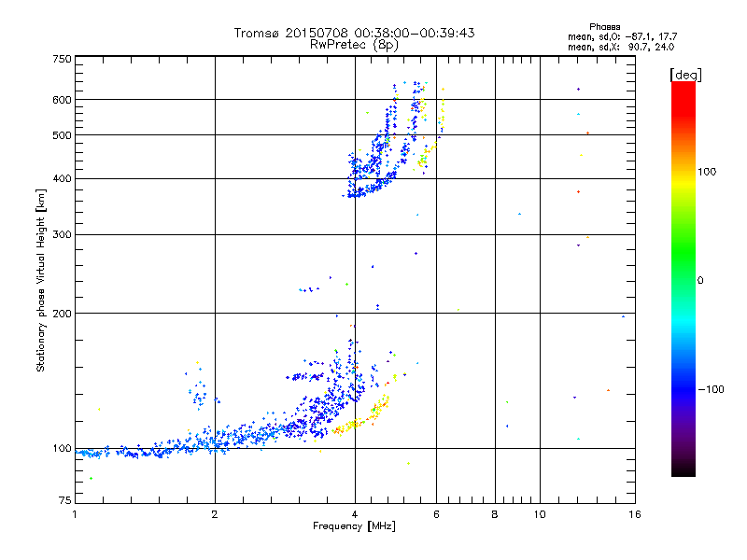Screen dimensions: 747x560
Task: Click the 8 tick on the frequency axis
Action: (495, 515)
